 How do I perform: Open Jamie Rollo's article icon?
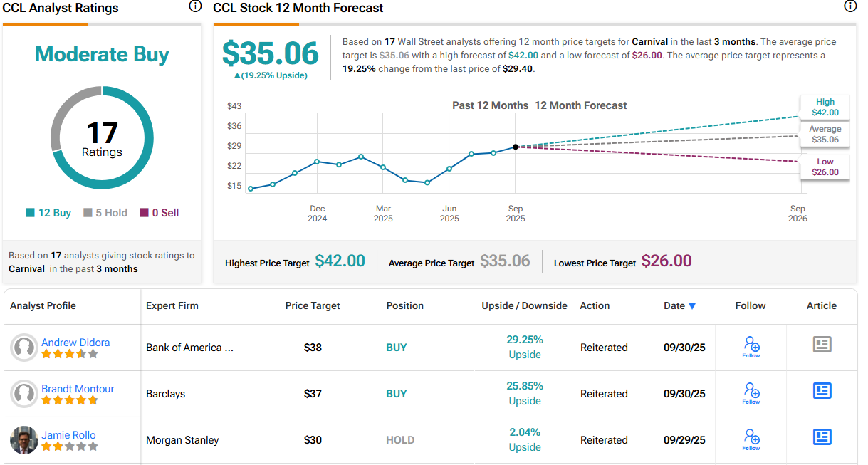[x=822, y=437]
